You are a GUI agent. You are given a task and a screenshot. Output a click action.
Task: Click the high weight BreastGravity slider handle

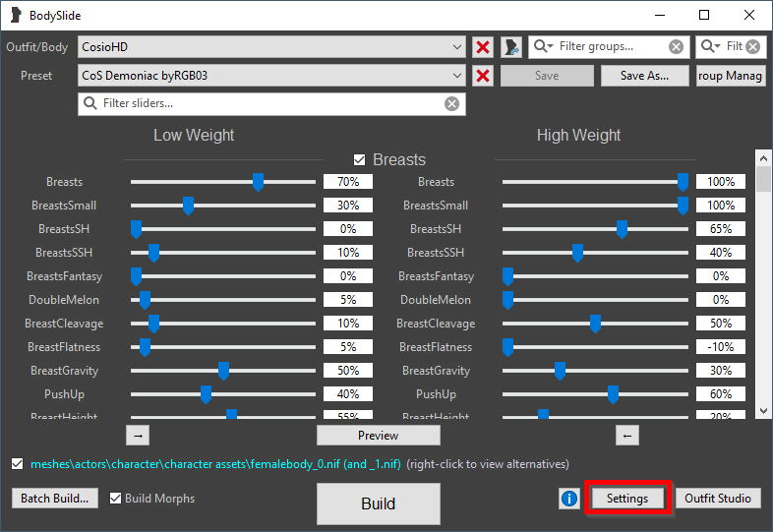560,372
